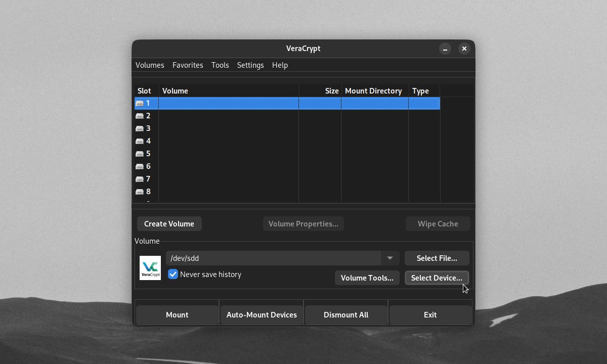
Task: Expand the volume path history dropdown
Action: click(x=389, y=258)
